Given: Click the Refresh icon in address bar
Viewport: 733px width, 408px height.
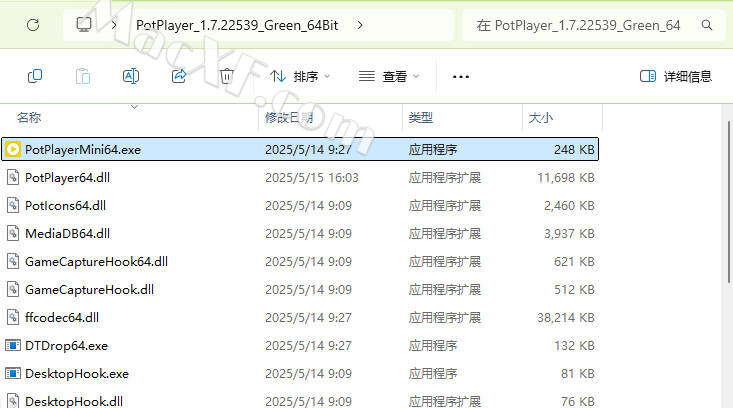Looking at the screenshot, I should (x=33, y=25).
